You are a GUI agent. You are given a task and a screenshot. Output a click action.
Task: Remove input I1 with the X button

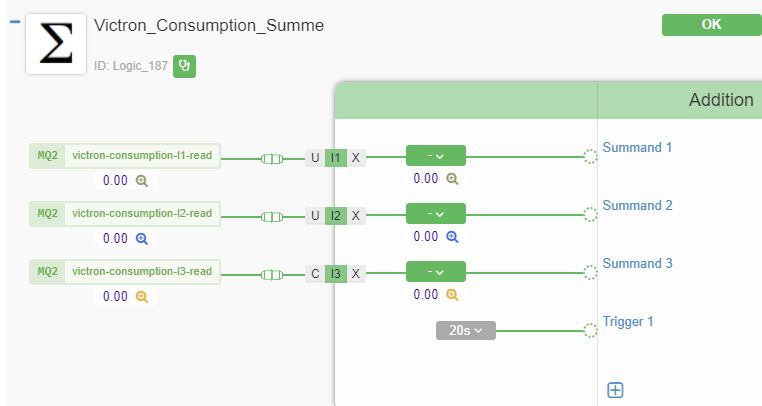click(356, 158)
